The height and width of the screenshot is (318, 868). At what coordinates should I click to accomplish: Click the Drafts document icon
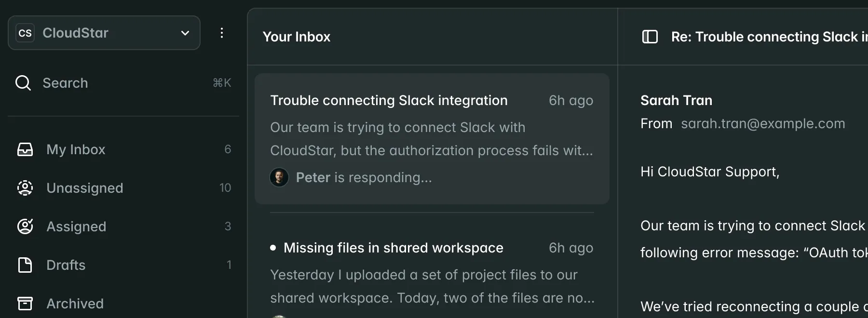click(25, 265)
